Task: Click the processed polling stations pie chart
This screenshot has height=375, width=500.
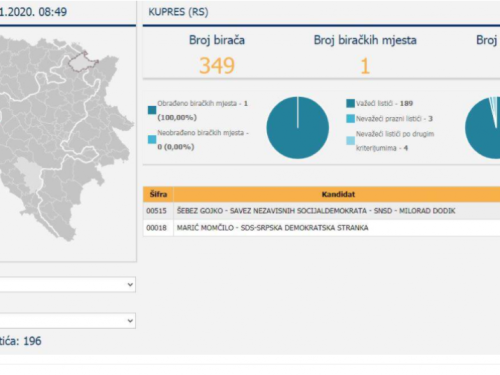Action: pyautogui.click(x=298, y=128)
